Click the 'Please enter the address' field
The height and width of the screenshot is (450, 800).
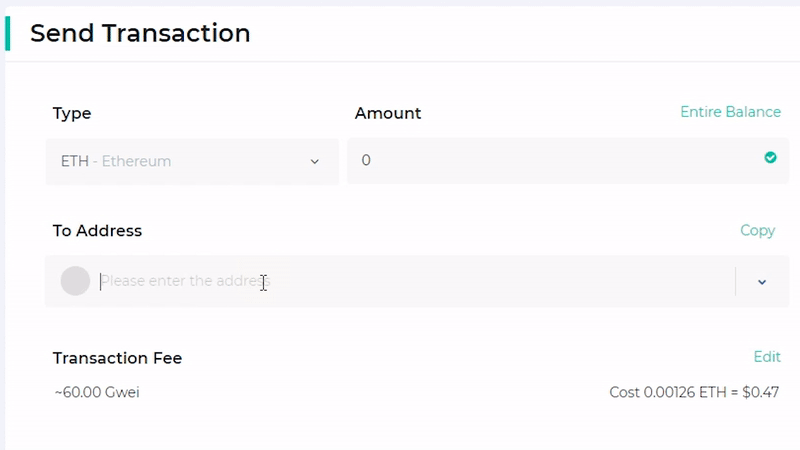[x=416, y=281]
